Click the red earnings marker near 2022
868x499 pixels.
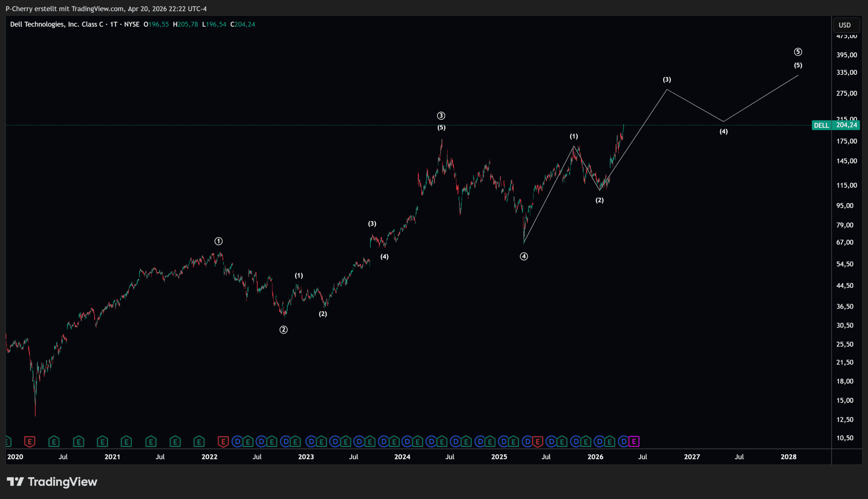[x=223, y=441]
